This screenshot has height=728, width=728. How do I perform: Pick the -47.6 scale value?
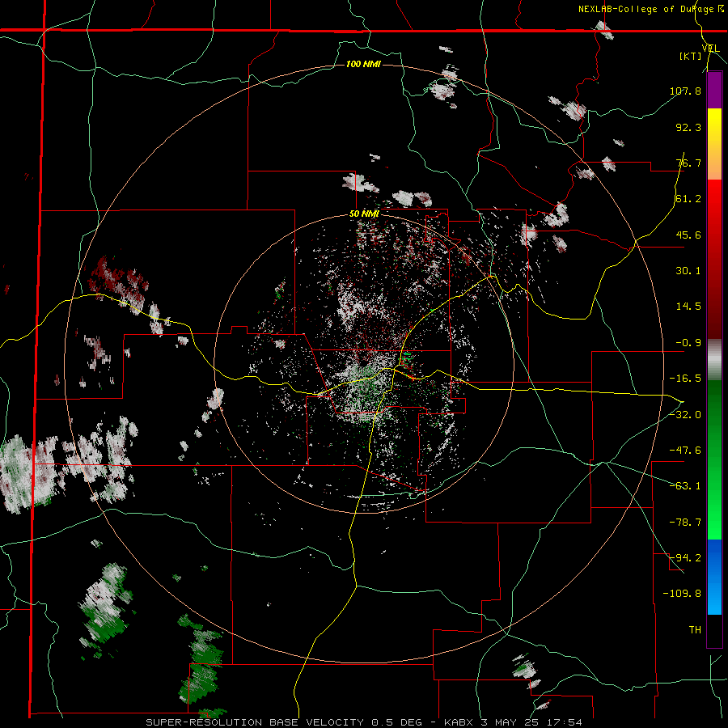click(685, 451)
